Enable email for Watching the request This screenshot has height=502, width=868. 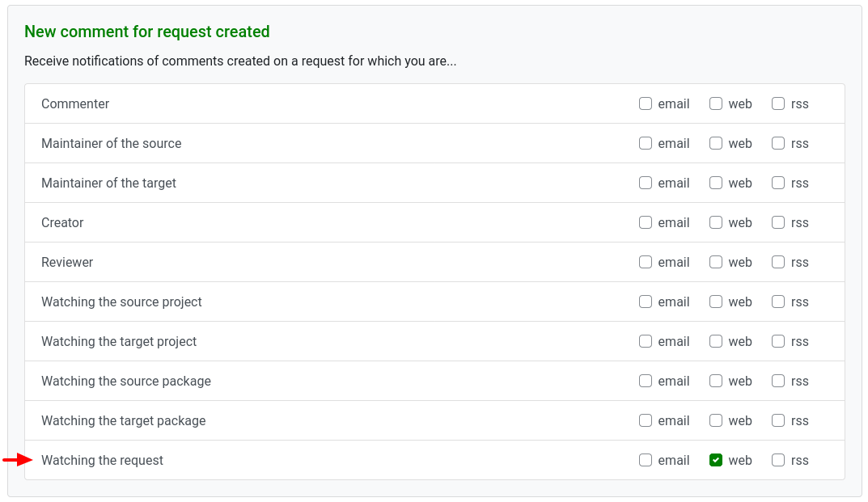pyautogui.click(x=646, y=460)
